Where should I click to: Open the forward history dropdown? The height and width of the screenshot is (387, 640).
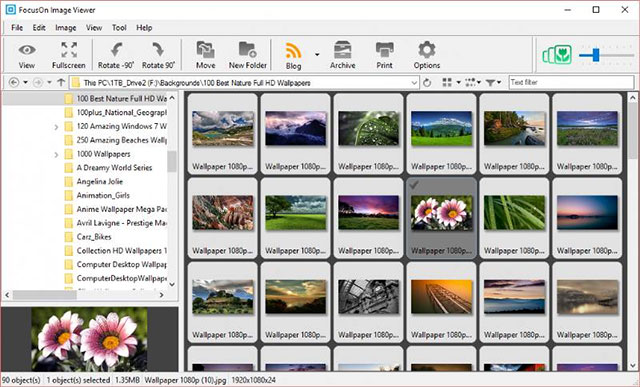pyautogui.click(x=49, y=82)
